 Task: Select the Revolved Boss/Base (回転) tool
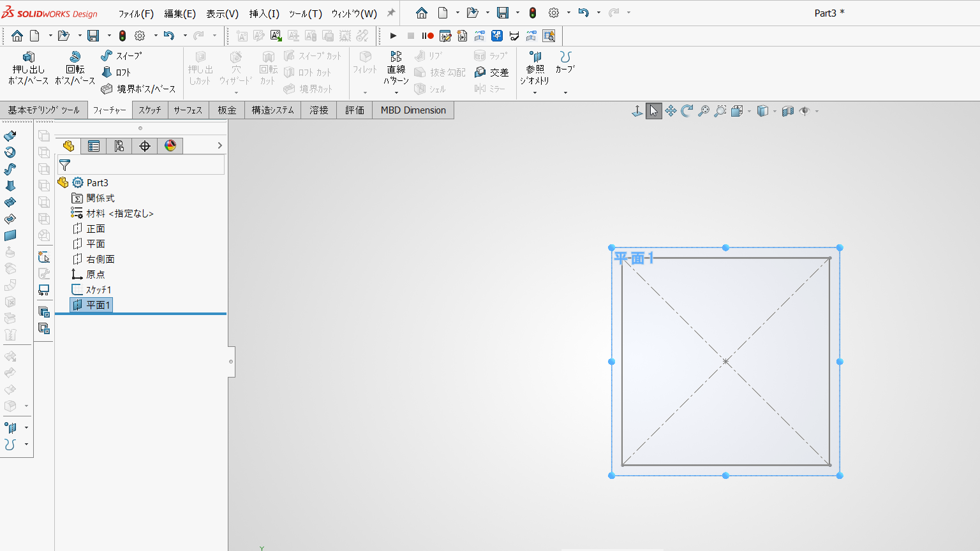[x=75, y=68]
